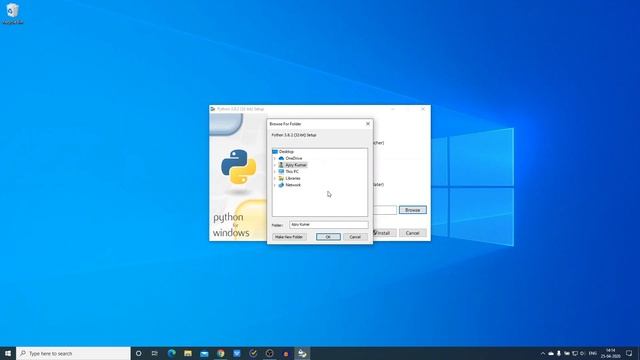Click the Ajay Kumar user icon
640x360 pixels.
[281, 165]
